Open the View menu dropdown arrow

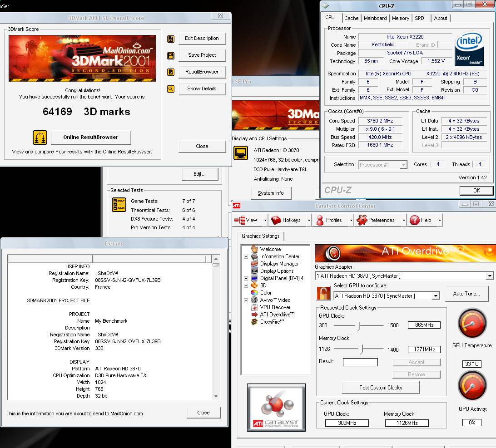[x=265, y=220]
